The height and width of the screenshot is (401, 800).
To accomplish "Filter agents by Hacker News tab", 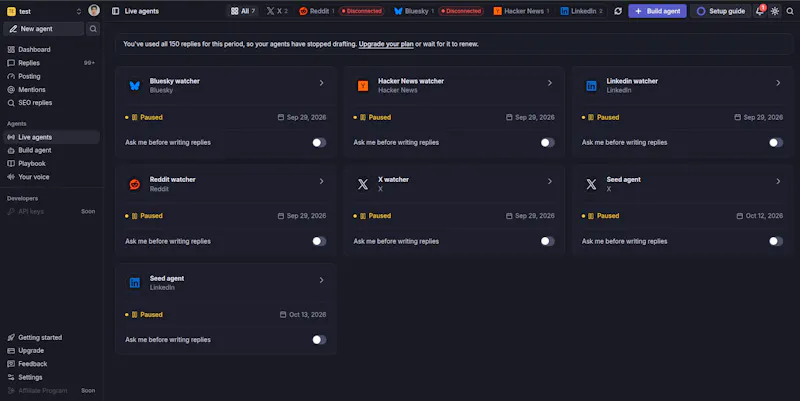I will [521, 11].
